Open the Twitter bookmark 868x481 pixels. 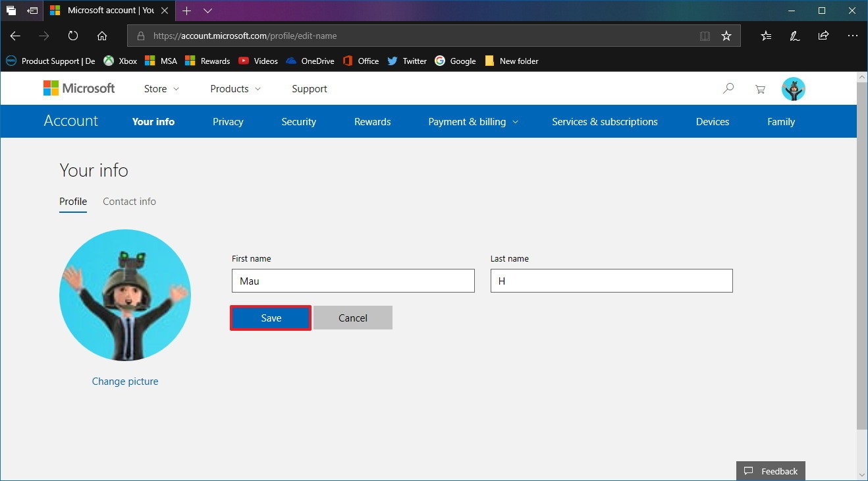click(x=406, y=61)
